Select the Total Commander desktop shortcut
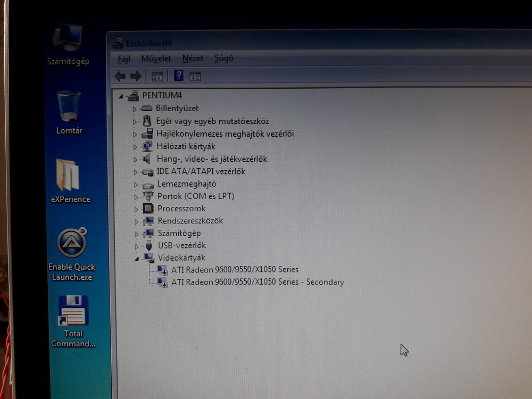 [73, 321]
